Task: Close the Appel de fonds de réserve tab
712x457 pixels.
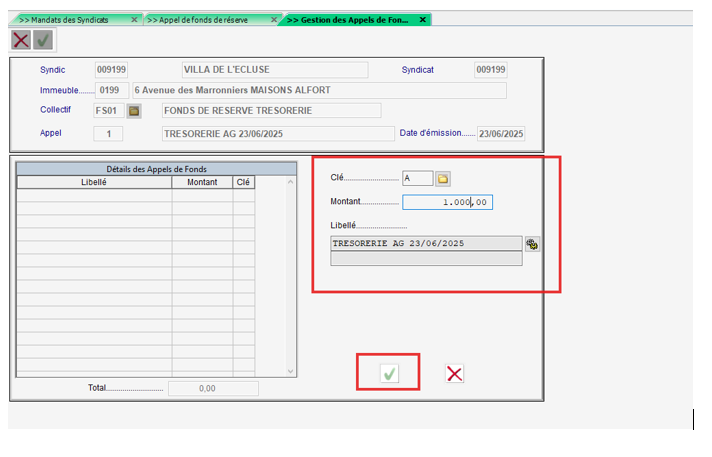Action: point(273,20)
